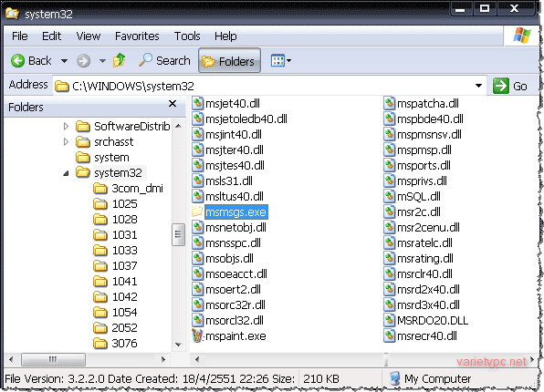The height and width of the screenshot is (392, 544).
Task: Expand the srchasst folder node
Action: coord(66,141)
